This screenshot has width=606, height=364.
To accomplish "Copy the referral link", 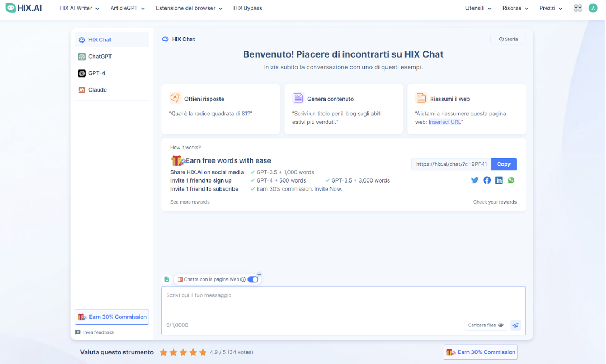I will coord(504,164).
